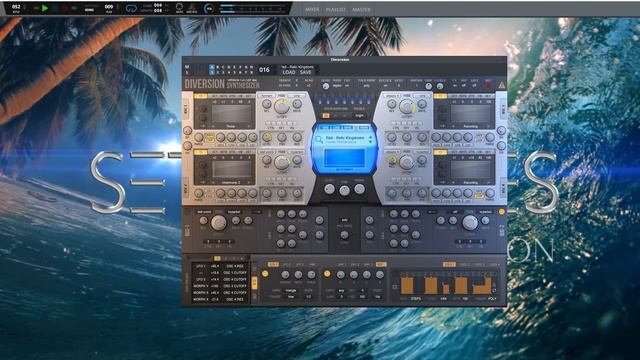Open the PLAYLIST tab
Viewport: 640px width, 360px height.
pos(336,9)
